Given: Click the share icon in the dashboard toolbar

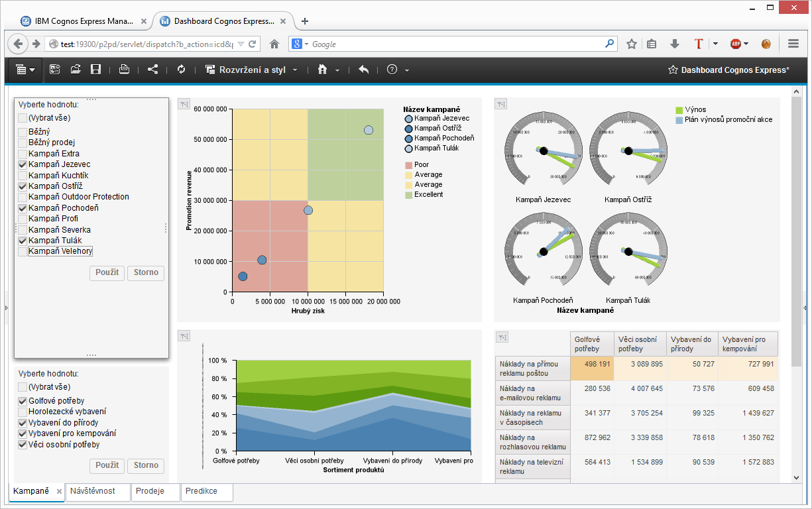Looking at the screenshot, I should (152, 70).
